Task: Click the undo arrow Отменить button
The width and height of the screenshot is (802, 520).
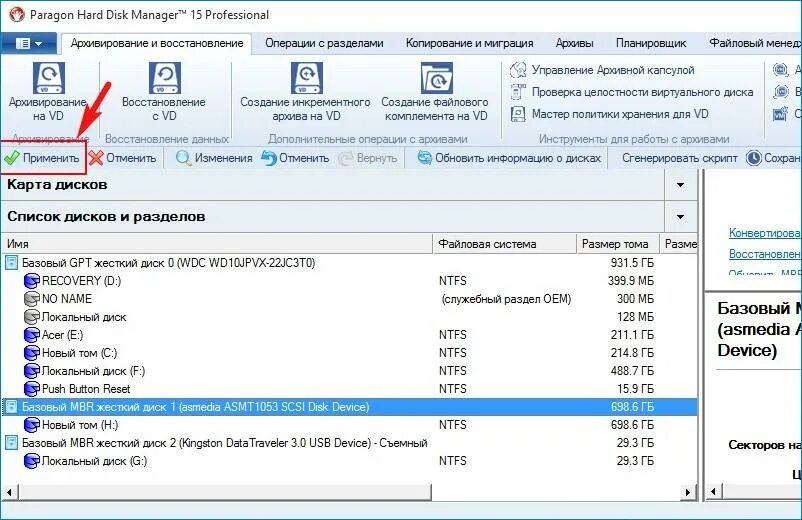Action: tap(295, 158)
